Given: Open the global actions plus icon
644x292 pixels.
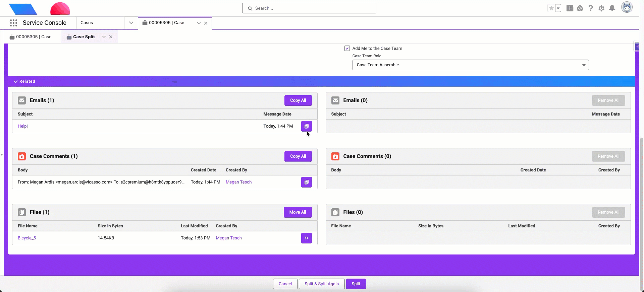Looking at the screenshot, I should click(x=570, y=8).
